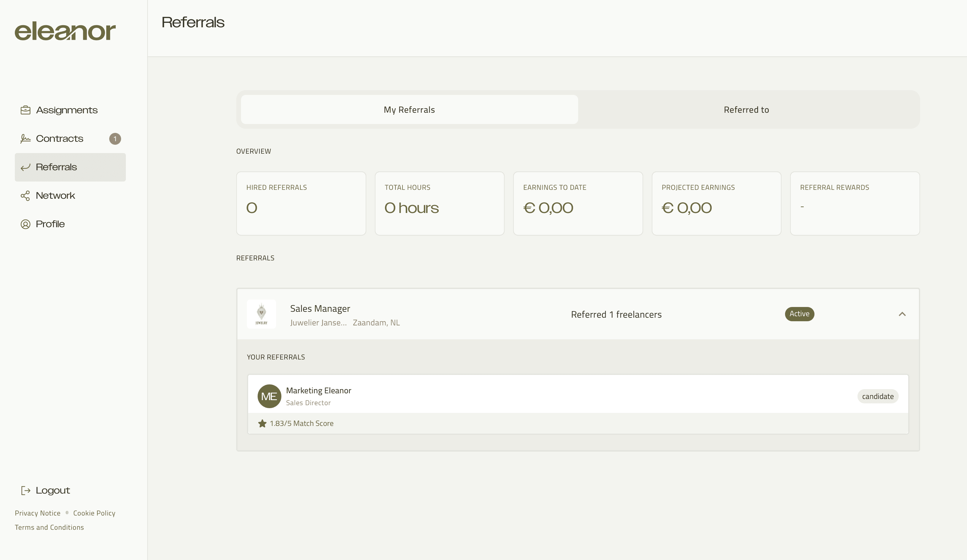
Task: Click the Total Hours card
Action: (440, 203)
